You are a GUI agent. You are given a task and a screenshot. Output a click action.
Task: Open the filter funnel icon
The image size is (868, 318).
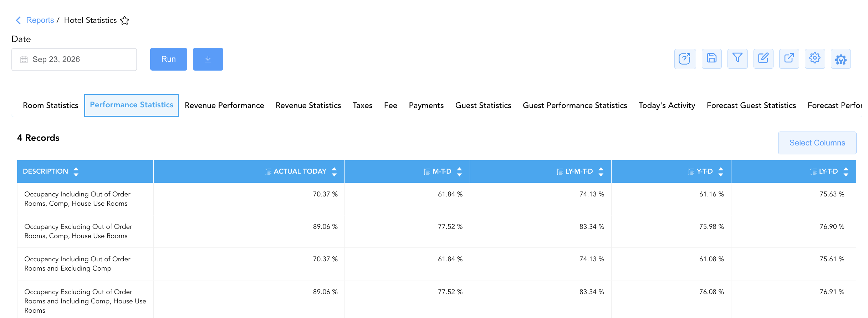point(737,59)
